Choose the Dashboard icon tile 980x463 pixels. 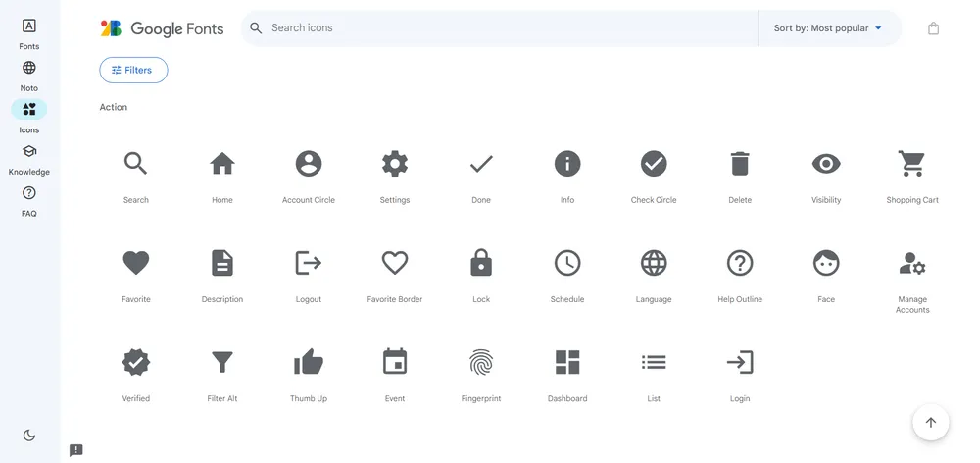point(567,362)
